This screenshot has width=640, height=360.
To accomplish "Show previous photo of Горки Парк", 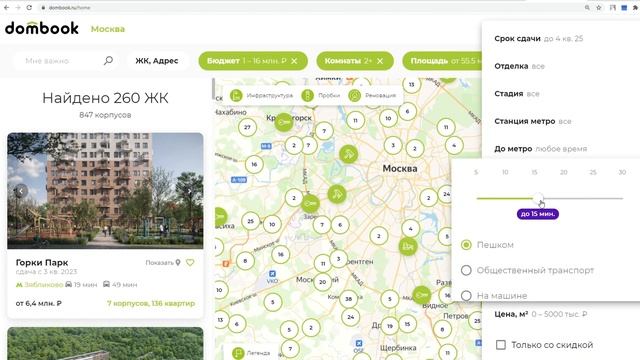I will pyautogui.click(x=21, y=191).
